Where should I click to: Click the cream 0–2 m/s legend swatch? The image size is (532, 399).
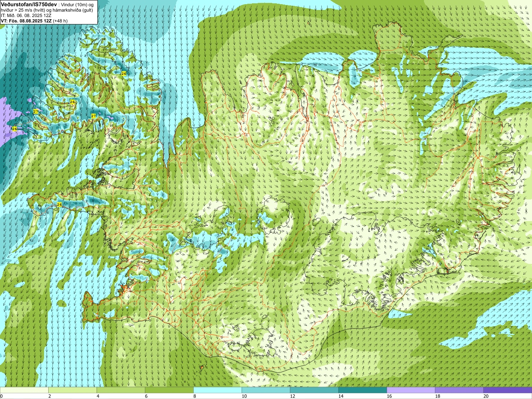tap(24, 390)
